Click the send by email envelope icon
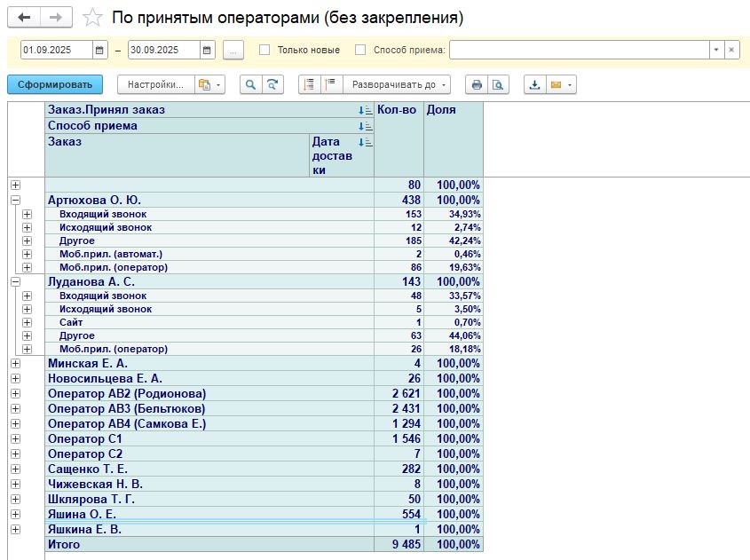The height and width of the screenshot is (560, 750). [x=557, y=85]
